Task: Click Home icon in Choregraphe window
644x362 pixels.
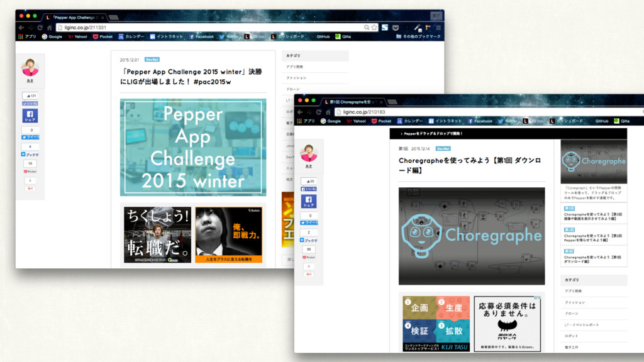Action: (x=328, y=112)
